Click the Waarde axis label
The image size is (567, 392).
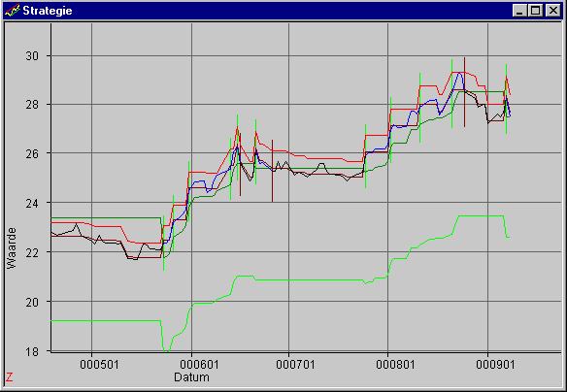pyautogui.click(x=12, y=247)
